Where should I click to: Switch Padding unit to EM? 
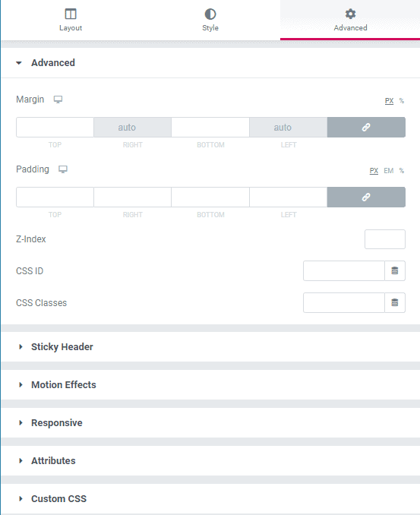388,171
